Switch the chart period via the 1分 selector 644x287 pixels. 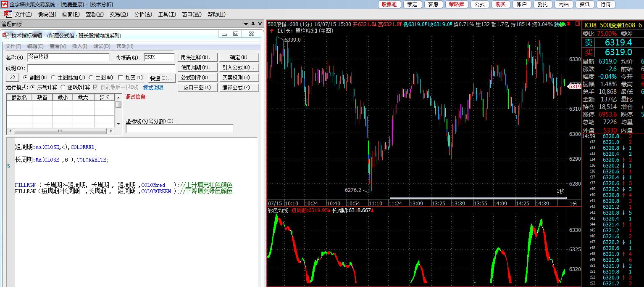(573, 203)
